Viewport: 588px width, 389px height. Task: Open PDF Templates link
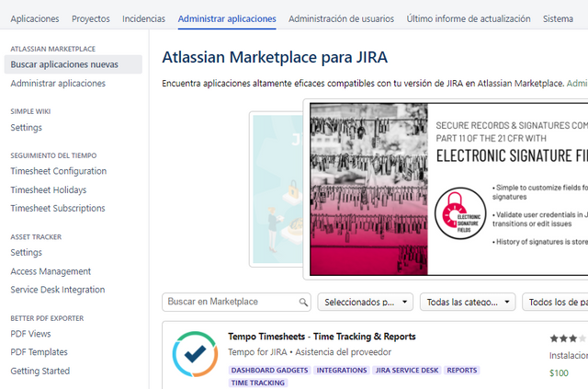pyautogui.click(x=39, y=352)
